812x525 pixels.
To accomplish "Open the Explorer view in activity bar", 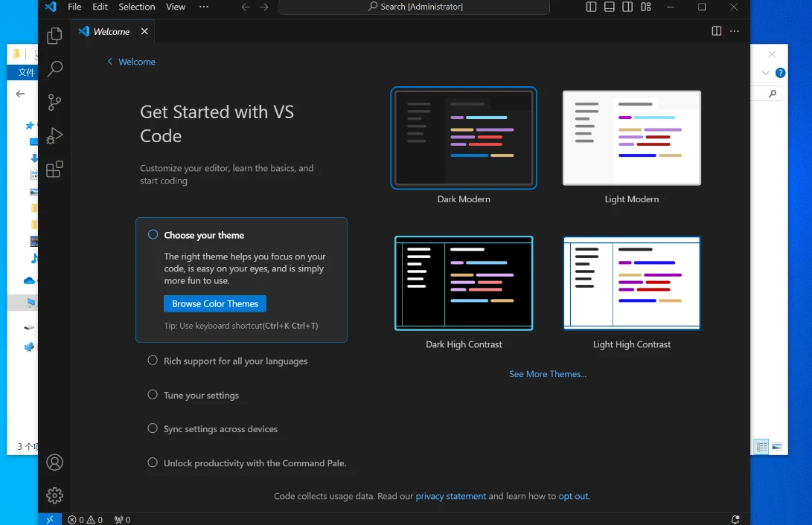I will pyautogui.click(x=54, y=36).
